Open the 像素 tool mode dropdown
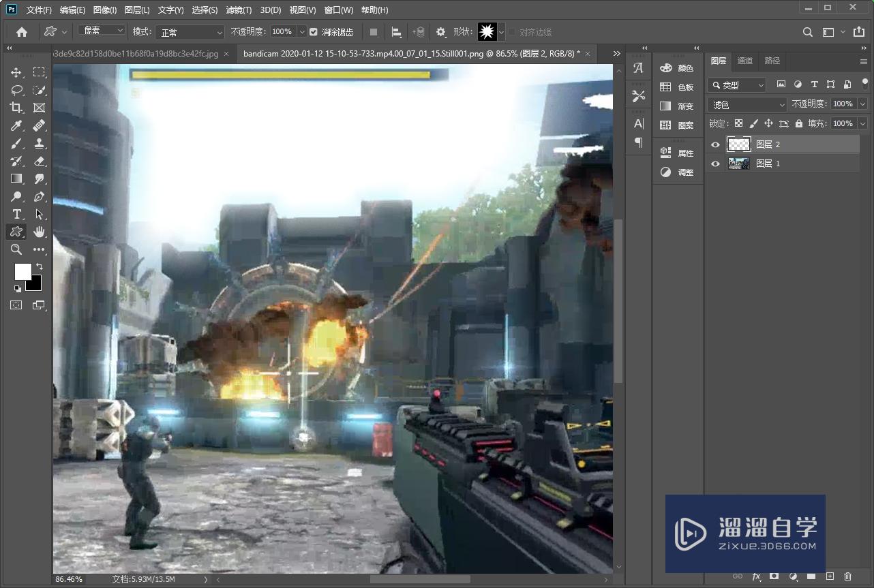Image resolution: width=874 pixels, height=588 pixels. point(102,31)
